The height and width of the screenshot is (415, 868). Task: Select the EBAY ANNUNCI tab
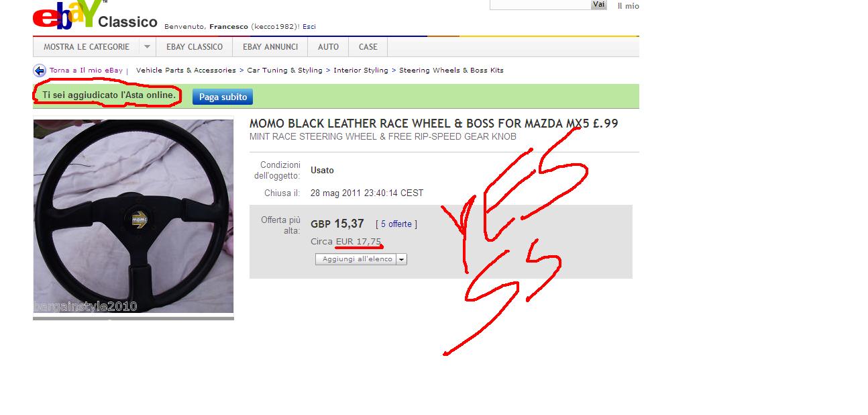270,47
